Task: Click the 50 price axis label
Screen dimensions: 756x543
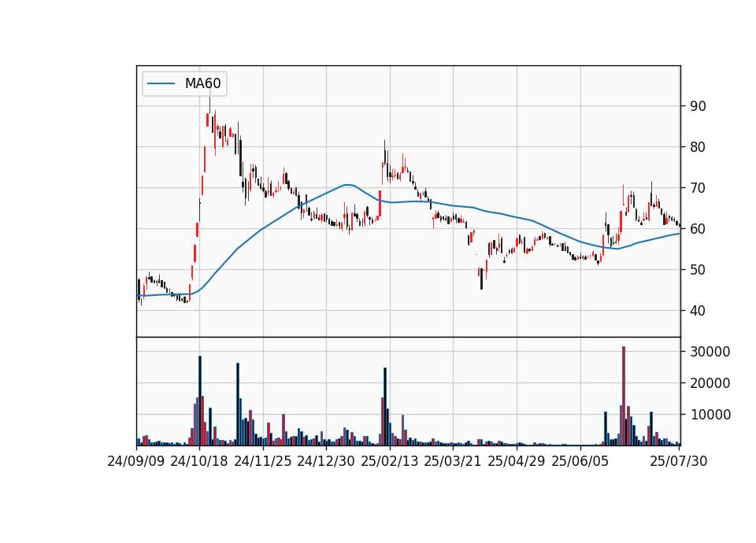Action: pos(698,270)
